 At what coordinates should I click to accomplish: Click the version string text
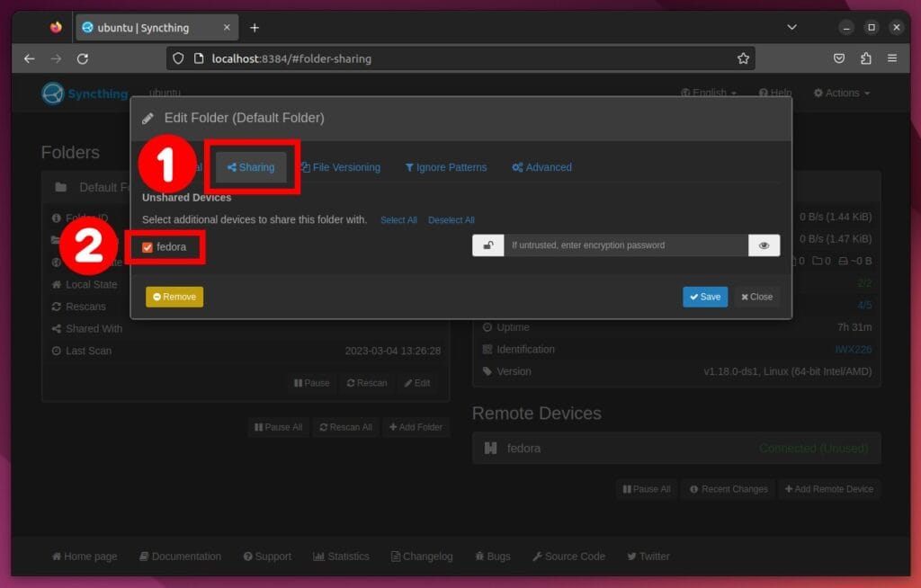tap(788, 371)
